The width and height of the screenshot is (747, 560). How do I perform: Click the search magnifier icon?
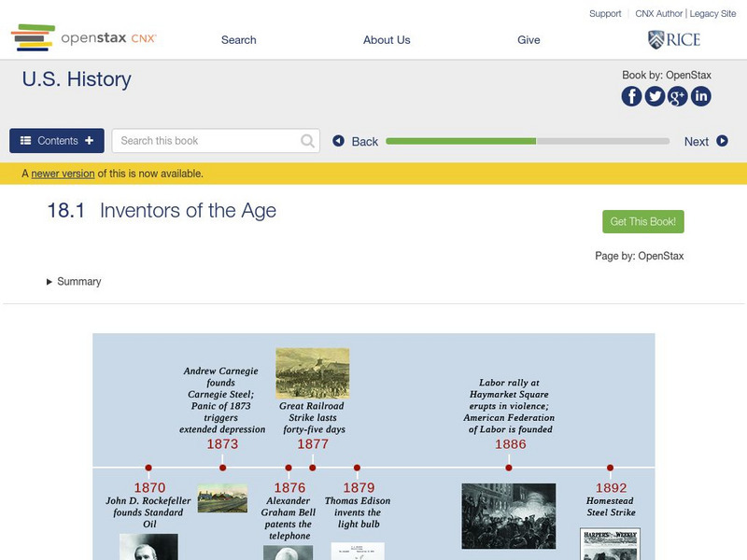coord(306,140)
